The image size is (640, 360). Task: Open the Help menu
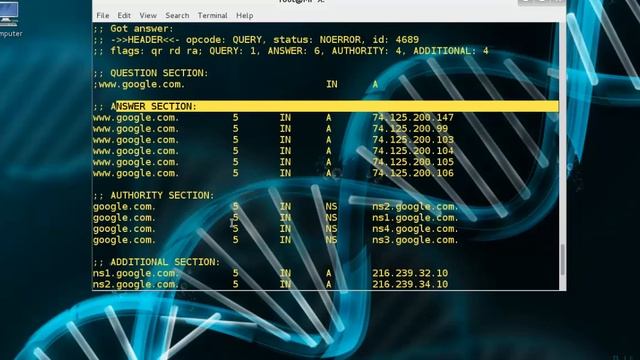point(244,16)
